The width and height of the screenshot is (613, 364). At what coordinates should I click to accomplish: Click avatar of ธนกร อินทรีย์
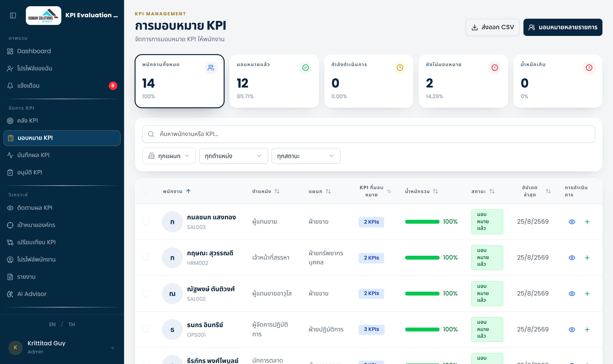pos(172,330)
